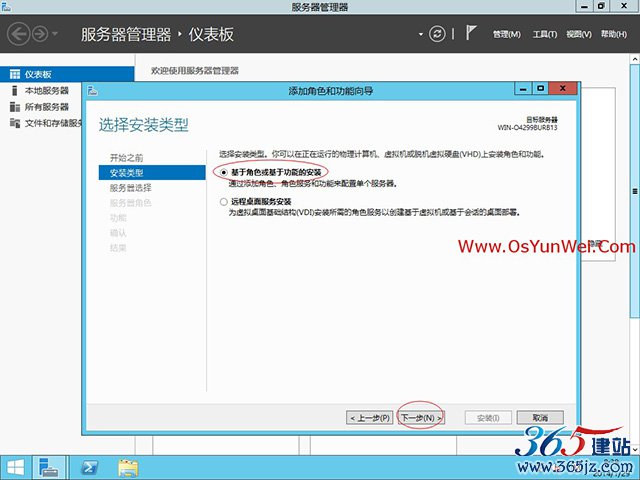640x480 pixels.
Task: Click the Server Manager taskbar icon
Action: click(x=49, y=468)
